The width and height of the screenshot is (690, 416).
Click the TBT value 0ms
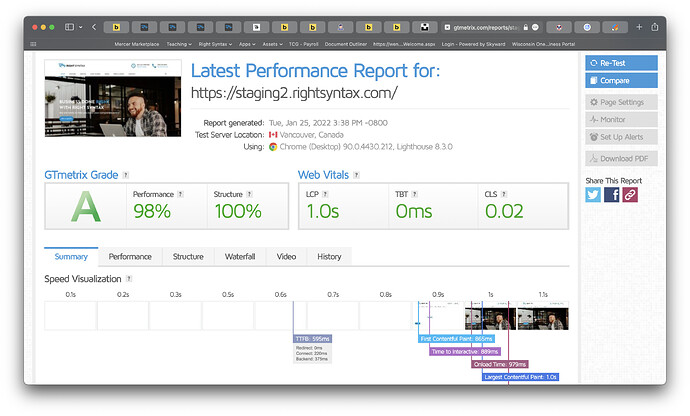[414, 211]
